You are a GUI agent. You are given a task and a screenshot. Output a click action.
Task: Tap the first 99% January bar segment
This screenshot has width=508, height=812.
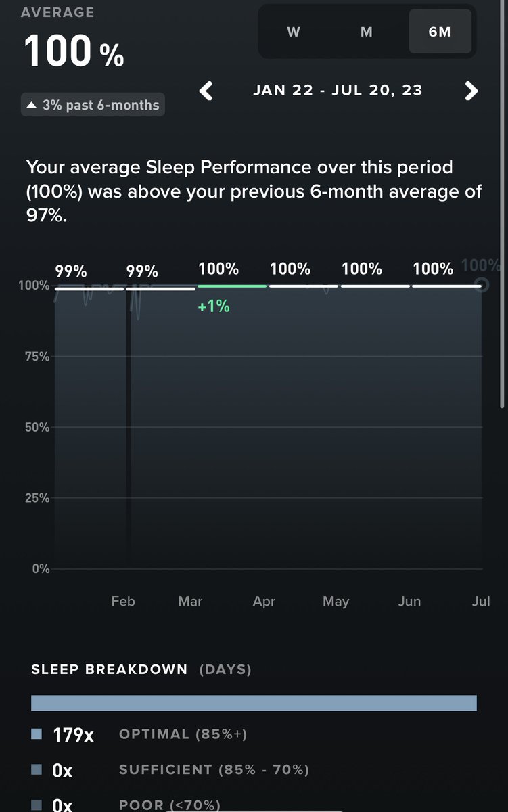[x=89, y=288]
